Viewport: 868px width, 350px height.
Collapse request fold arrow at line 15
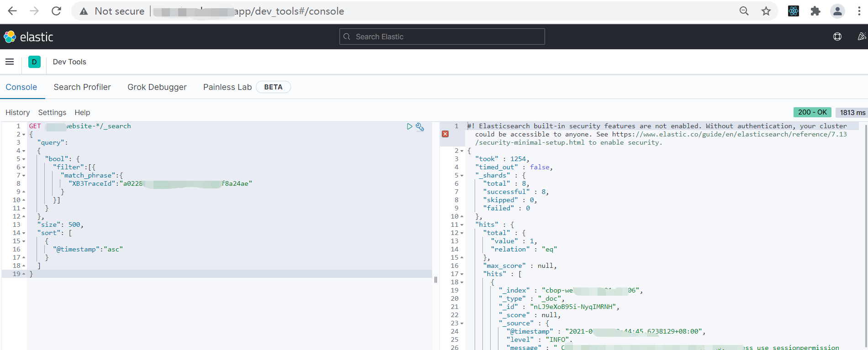[x=24, y=241]
